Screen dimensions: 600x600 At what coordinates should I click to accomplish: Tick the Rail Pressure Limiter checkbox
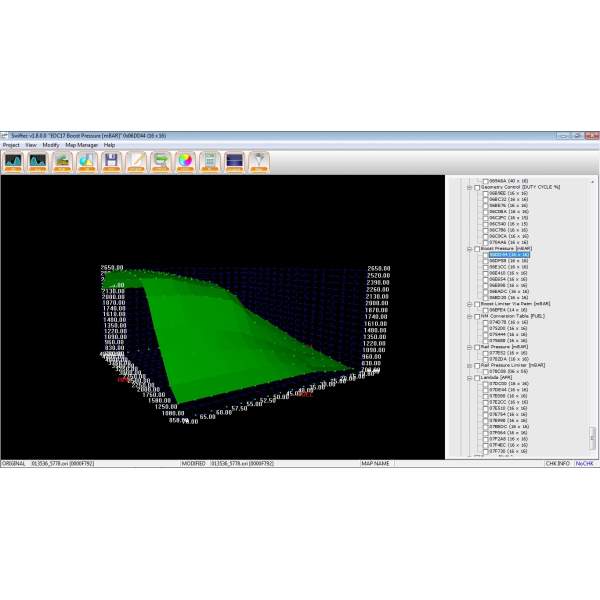coord(477,366)
